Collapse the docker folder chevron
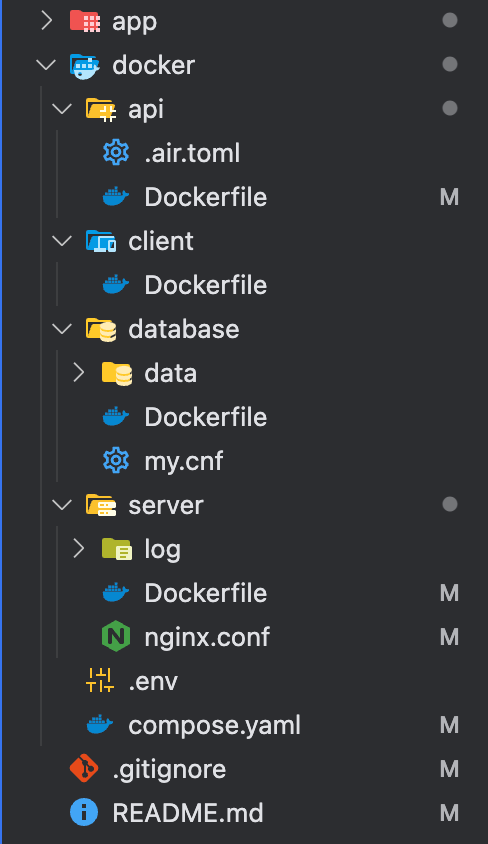Image resolution: width=488 pixels, height=844 pixels. [x=46, y=65]
